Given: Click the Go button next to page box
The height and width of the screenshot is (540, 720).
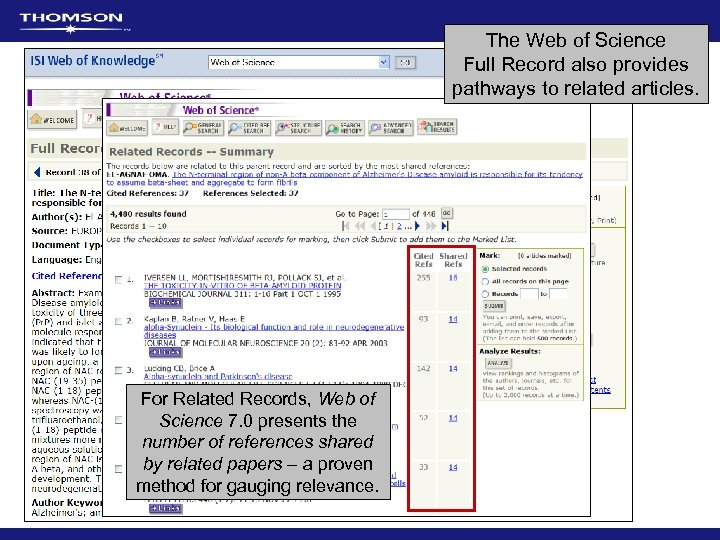Looking at the screenshot, I should (446, 213).
